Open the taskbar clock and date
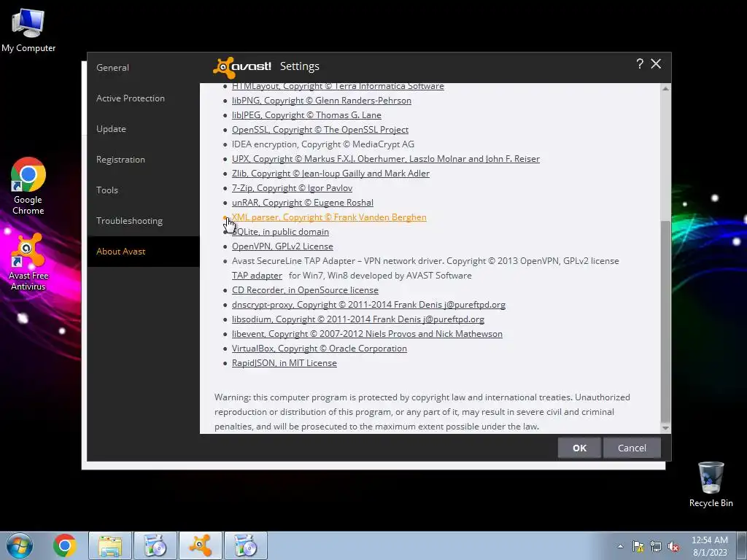The height and width of the screenshot is (560, 747). (x=709, y=546)
